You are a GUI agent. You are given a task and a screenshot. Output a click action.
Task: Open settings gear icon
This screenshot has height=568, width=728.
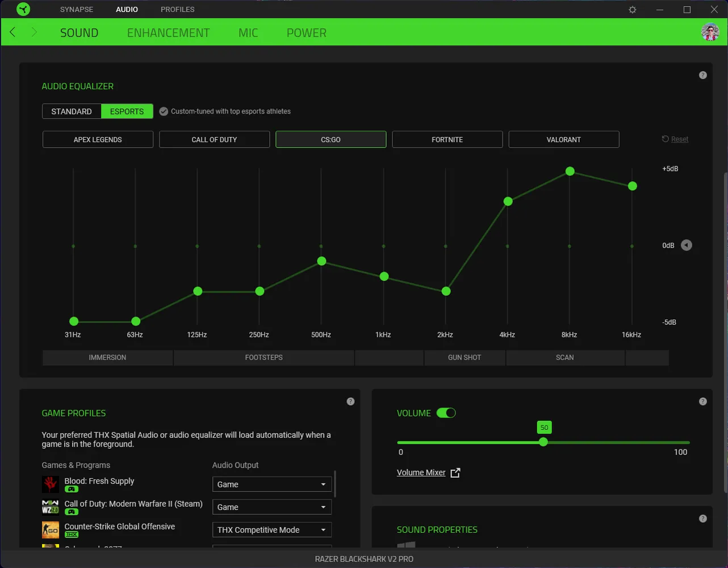pos(633,10)
